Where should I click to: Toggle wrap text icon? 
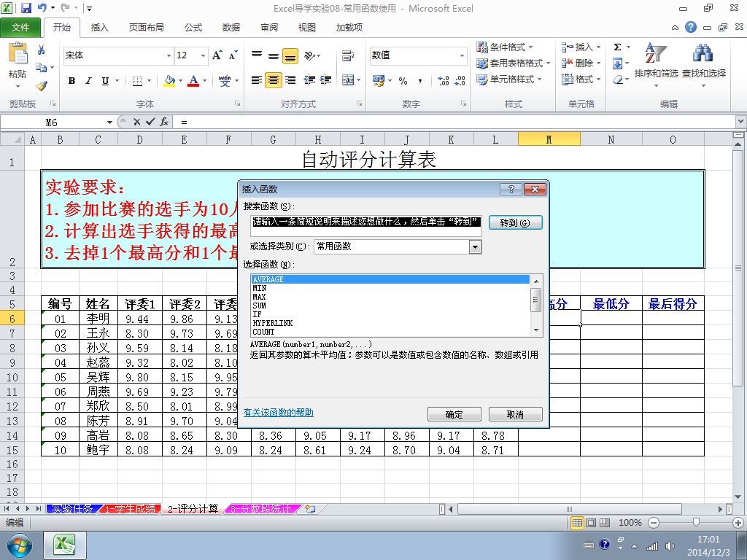pos(348,55)
